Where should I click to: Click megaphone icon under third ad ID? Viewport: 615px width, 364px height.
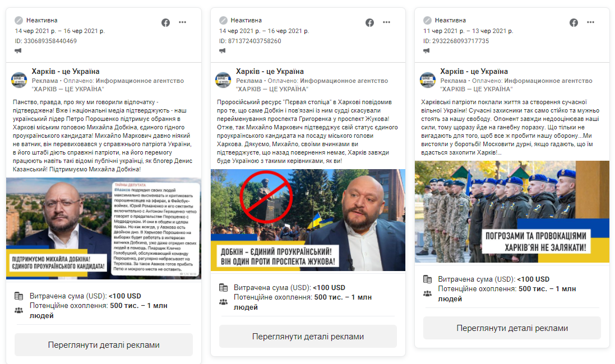[426, 50]
